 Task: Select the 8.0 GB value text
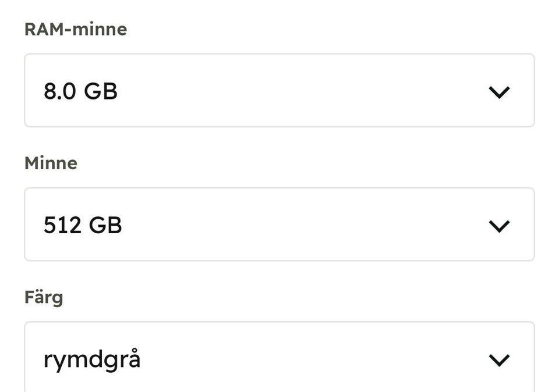(80, 91)
